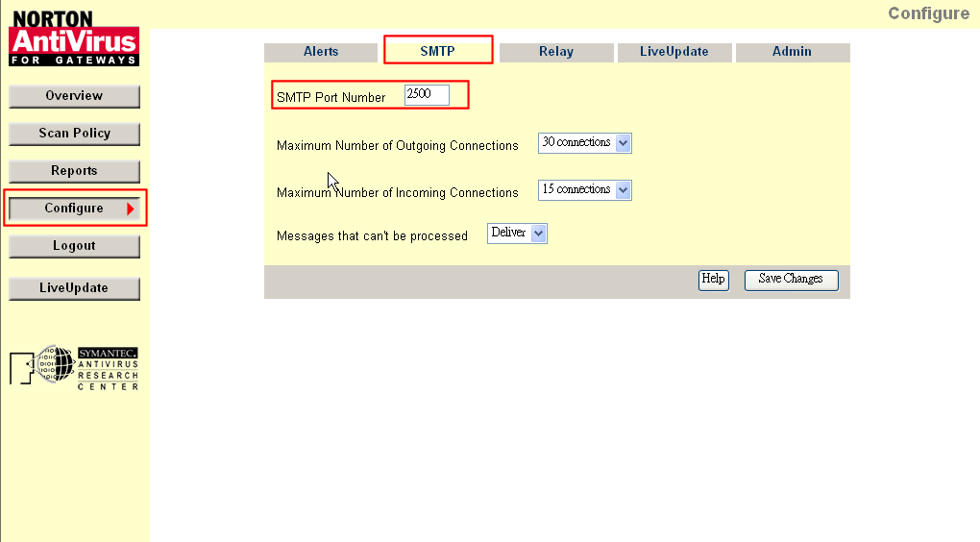Expand the unprocessed messages Deliver dropdown

pyautogui.click(x=518, y=234)
